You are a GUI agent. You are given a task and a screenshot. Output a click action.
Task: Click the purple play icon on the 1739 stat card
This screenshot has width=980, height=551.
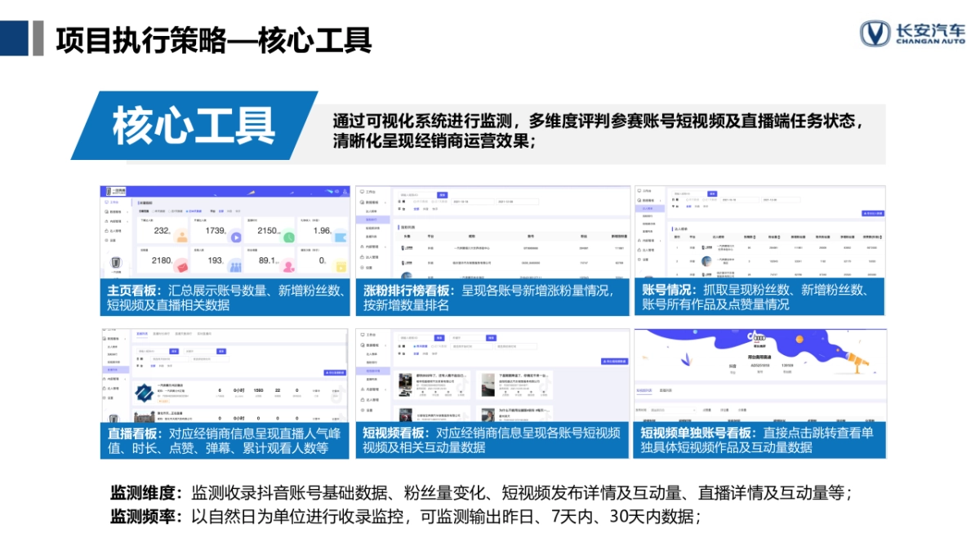[x=237, y=238]
